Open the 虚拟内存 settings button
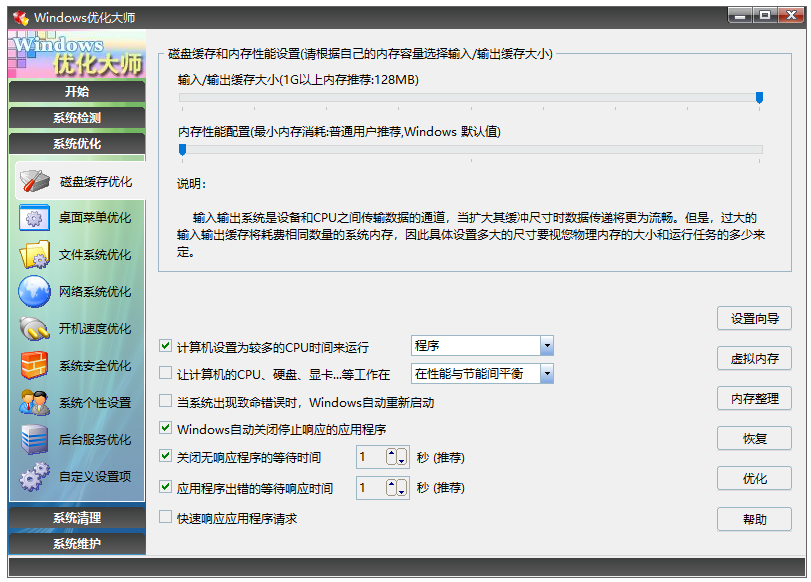The height and width of the screenshot is (582, 811). (x=754, y=359)
